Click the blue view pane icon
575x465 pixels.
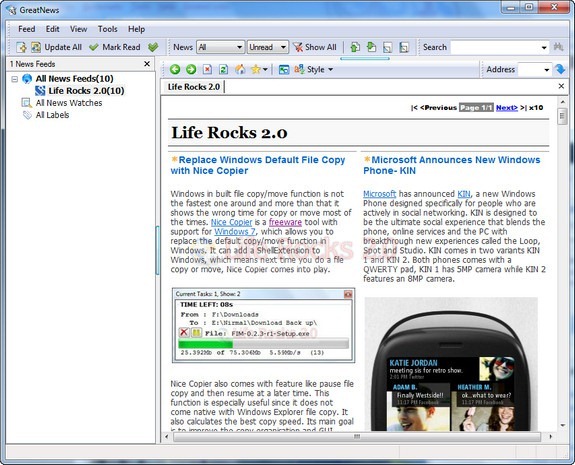(284, 69)
